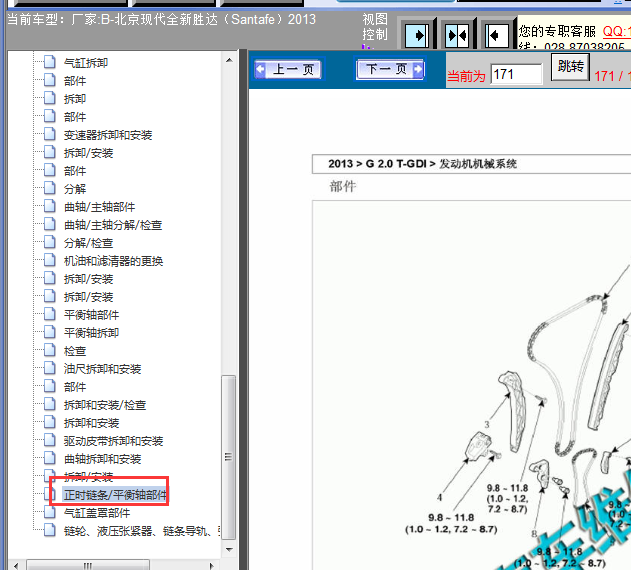Image resolution: width=631 pixels, height=570 pixels.
Task: Click document icon beside 曲轴/主轴部件
Action: coord(49,206)
